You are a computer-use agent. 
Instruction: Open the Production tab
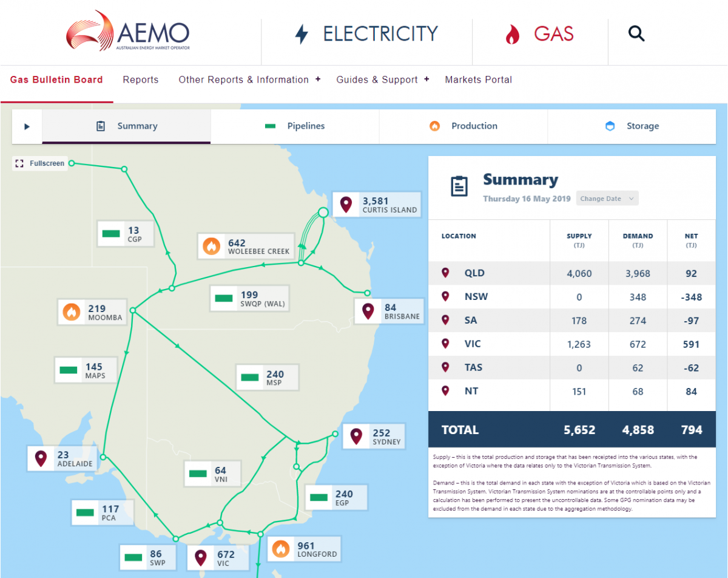(x=463, y=126)
